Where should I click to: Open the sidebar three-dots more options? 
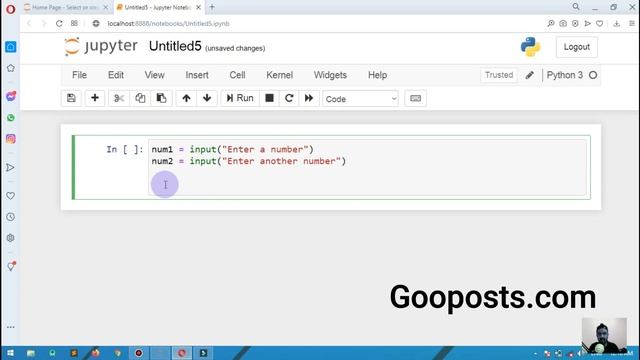[x=11, y=327]
